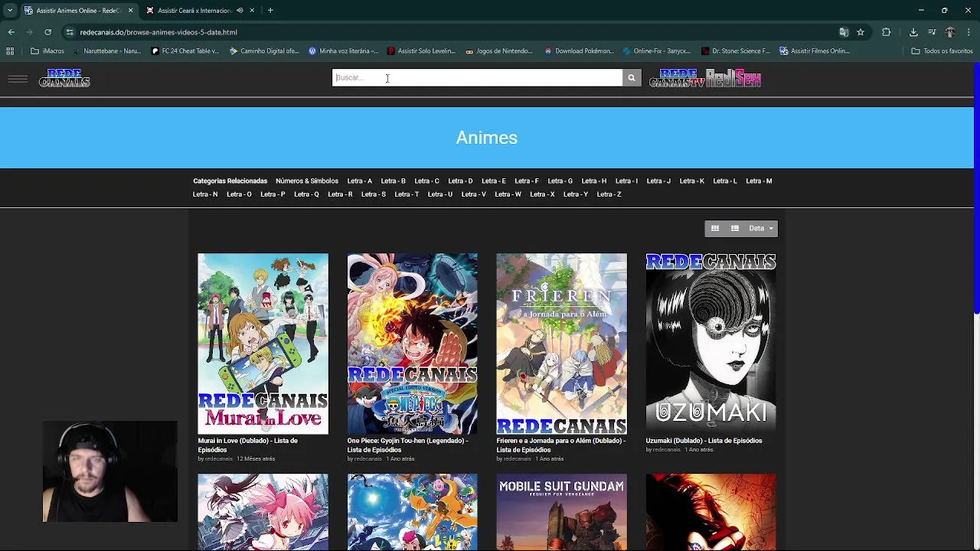Bookmark this page with star icon
Image resolution: width=980 pixels, height=551 pixels.
point(861,32)
